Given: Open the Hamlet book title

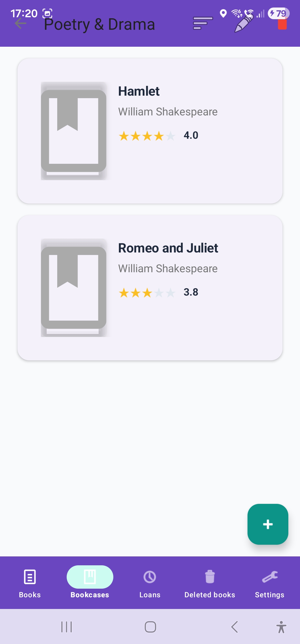Looking at the screenshot, I should click(139, 91).
